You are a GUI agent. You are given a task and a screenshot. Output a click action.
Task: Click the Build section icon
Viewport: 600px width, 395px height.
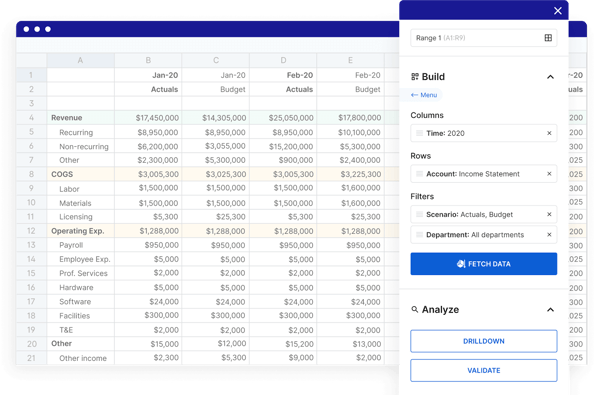pos(415,77)
